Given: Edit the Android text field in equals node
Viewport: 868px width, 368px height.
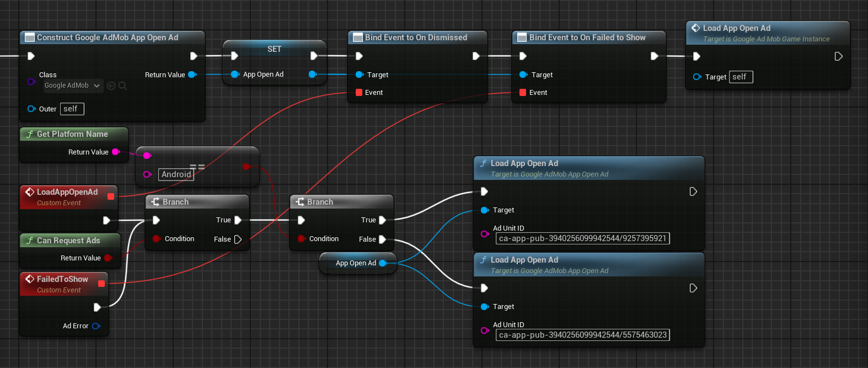Looking at the screenshot, I should tap(176, 174).
